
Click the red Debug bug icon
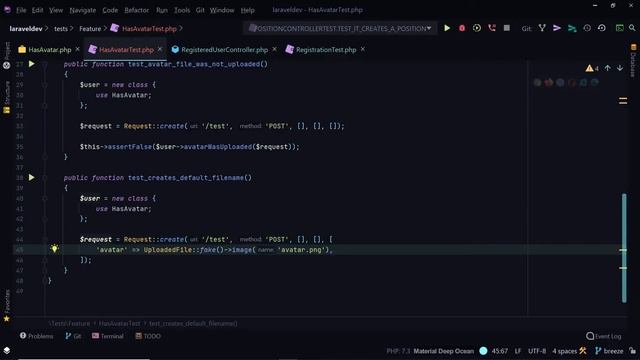pos(462,28)
